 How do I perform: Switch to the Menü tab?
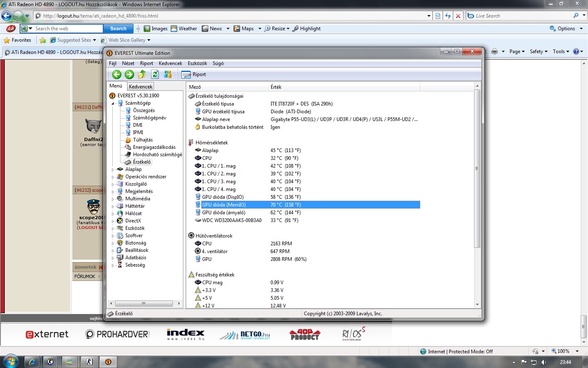click(x=116, y=86)
